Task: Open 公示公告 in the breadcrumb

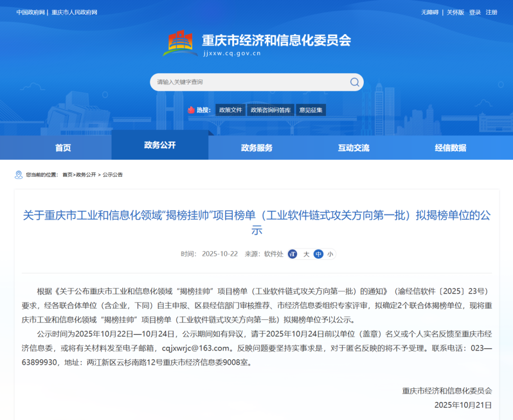Action: 113,175
